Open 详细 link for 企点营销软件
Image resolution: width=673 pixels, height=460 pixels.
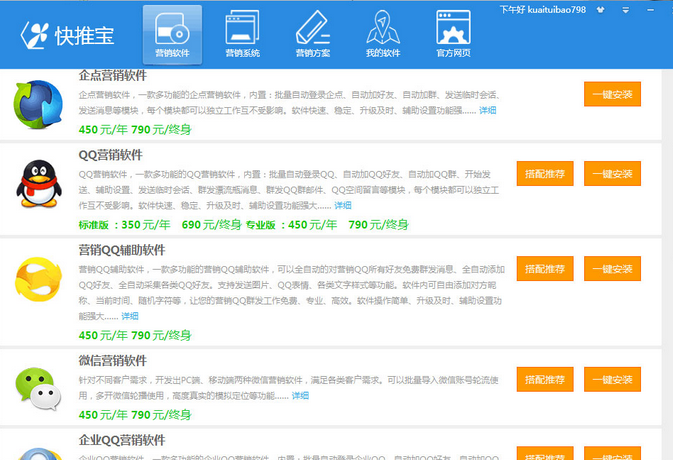tap(488, 110)
